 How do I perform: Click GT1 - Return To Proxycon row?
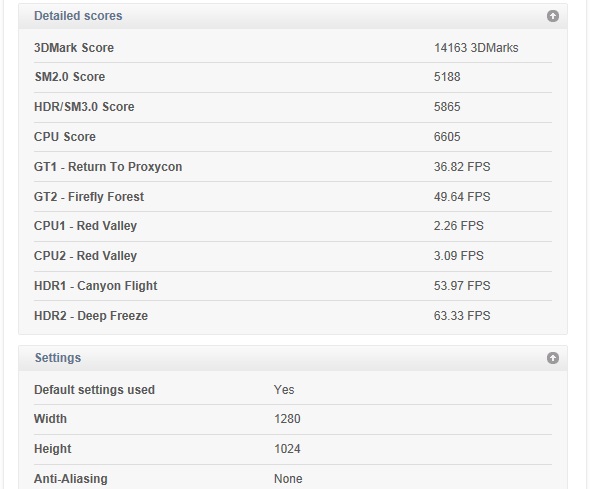pos(293,167)
